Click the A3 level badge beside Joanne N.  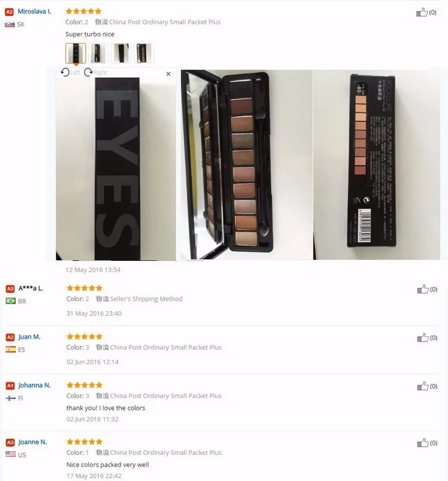click(10, 442)
